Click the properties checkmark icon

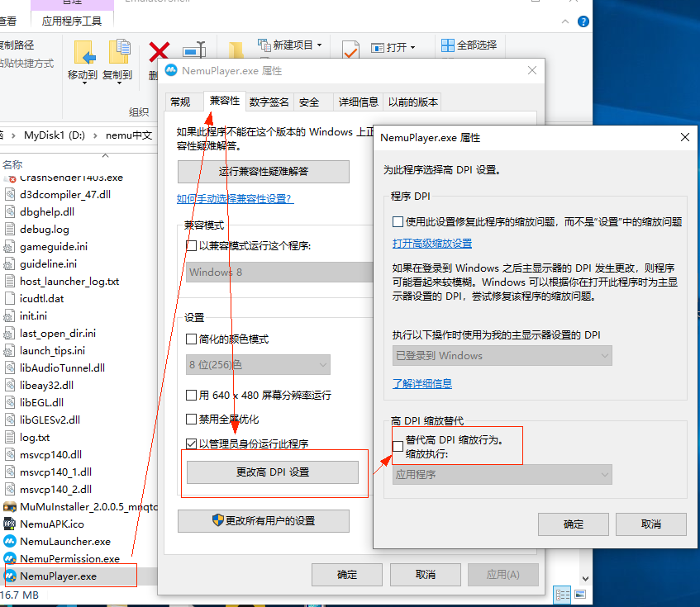click(x=350, y=50)
